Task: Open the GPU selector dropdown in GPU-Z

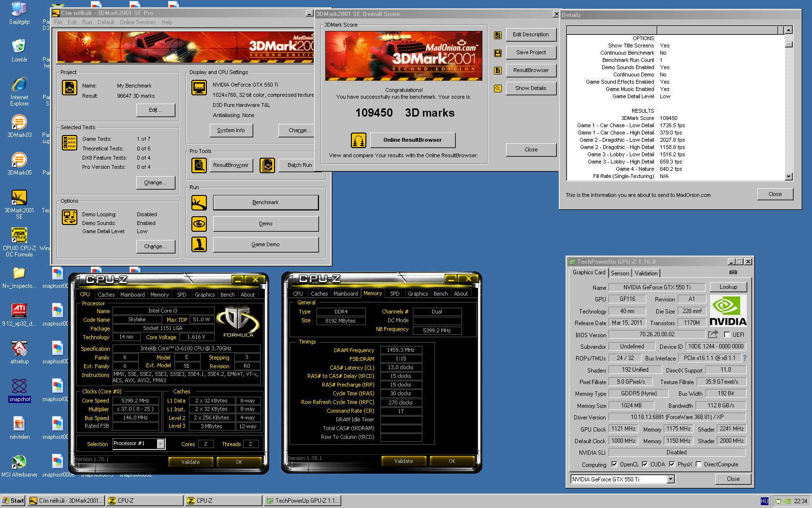Action: point(671,479)
